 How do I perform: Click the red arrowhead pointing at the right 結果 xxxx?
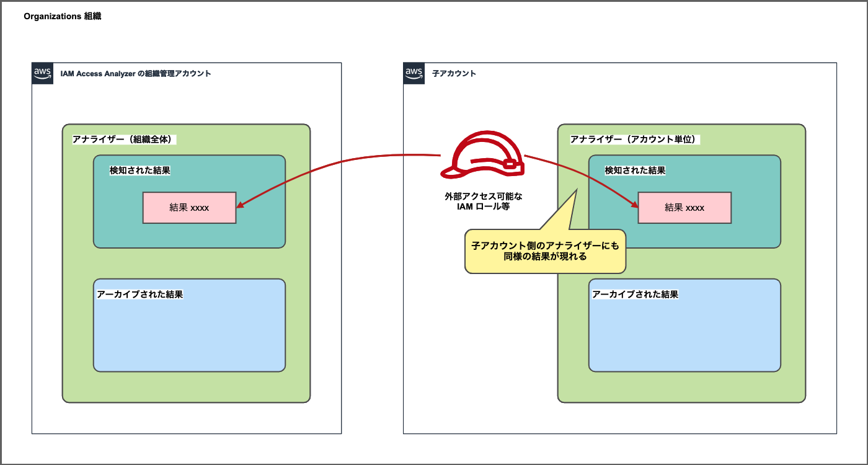(634, 204)
